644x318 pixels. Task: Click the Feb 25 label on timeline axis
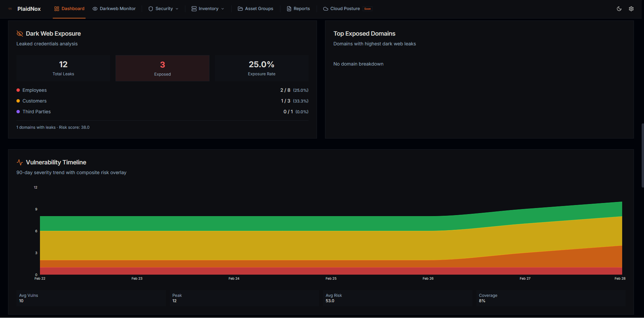(331, 278)
